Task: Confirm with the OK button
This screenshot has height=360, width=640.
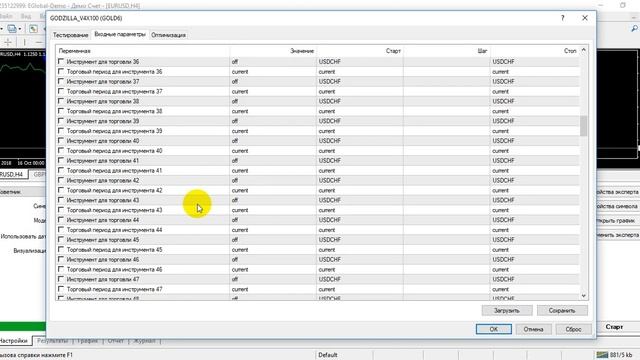Action: click(x=493, y=329)
